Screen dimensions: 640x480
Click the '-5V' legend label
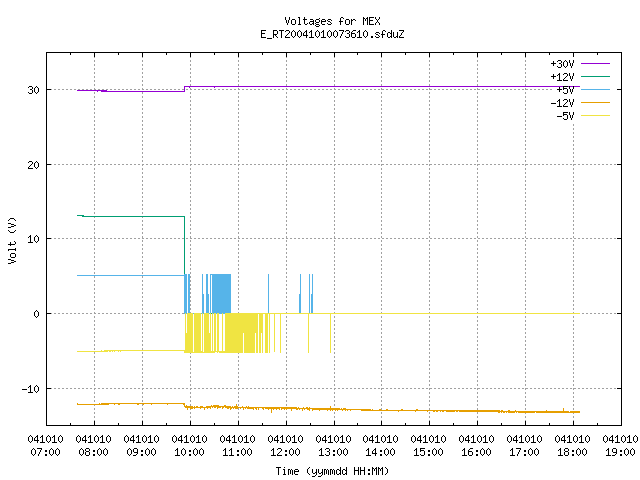[x=565, y=116]
